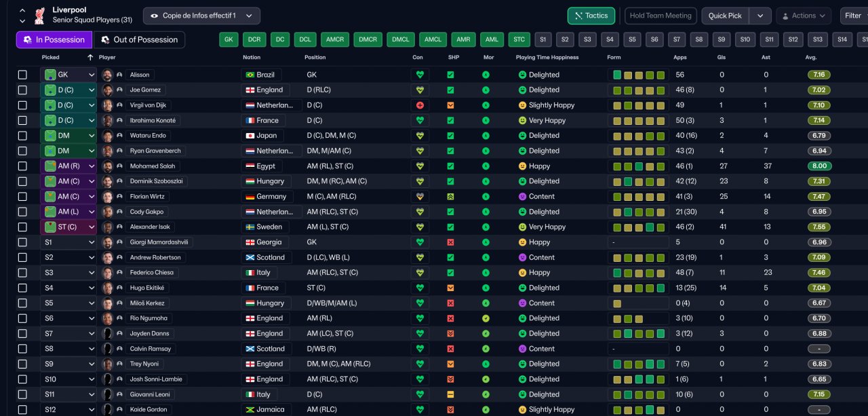Click Calvin Ramsay's green heart condition icon

click(x=420, y=349)
